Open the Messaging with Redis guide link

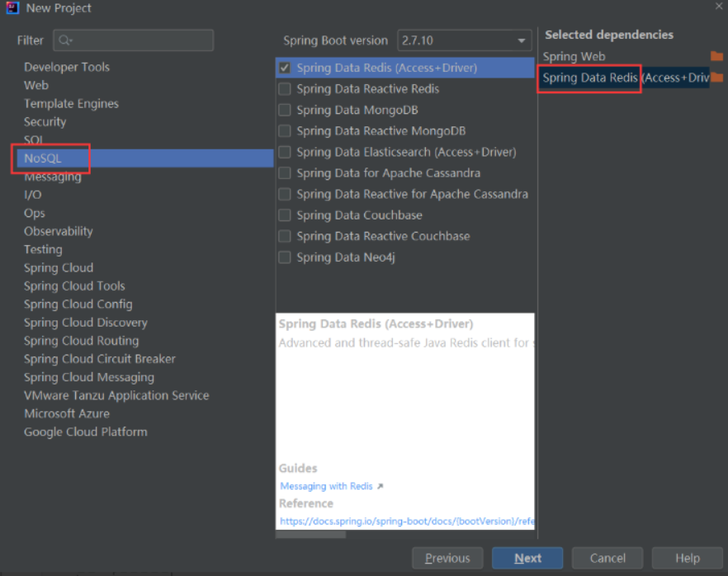pos(326,486)
